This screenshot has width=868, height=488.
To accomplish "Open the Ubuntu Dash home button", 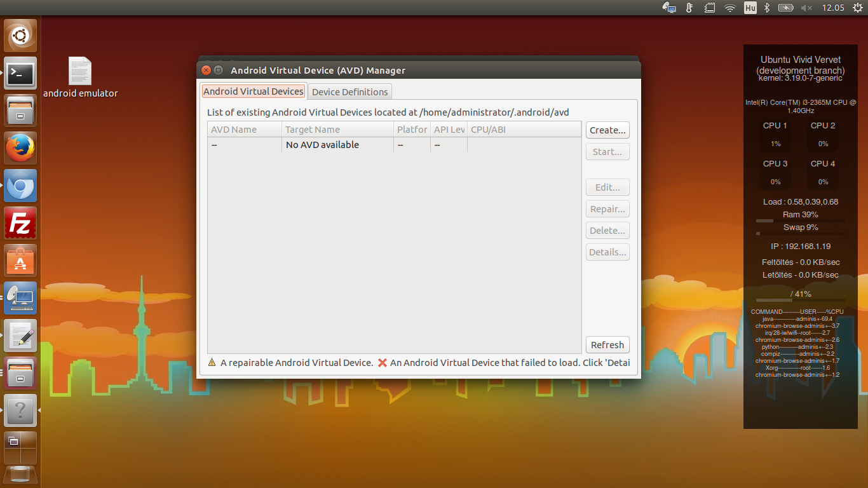I will pyautogui.click(x=21, y=36).
